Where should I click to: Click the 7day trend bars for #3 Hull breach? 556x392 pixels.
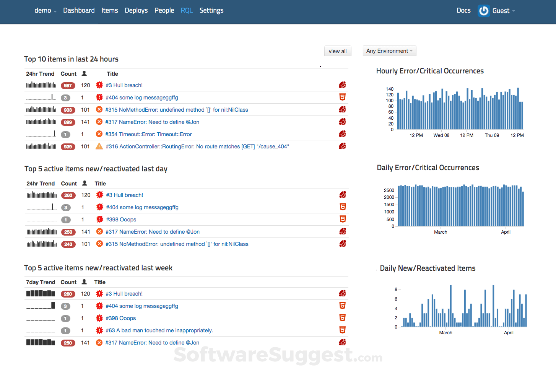(41, 294)
